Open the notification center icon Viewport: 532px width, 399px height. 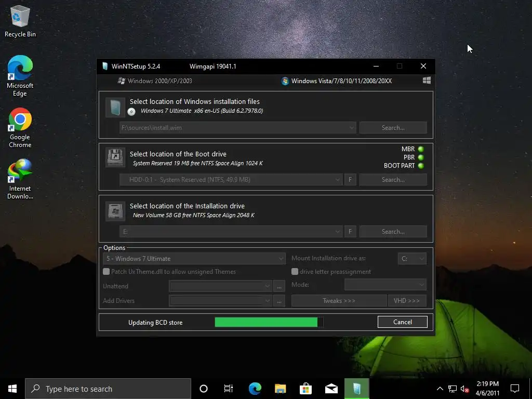pos(515,389)
